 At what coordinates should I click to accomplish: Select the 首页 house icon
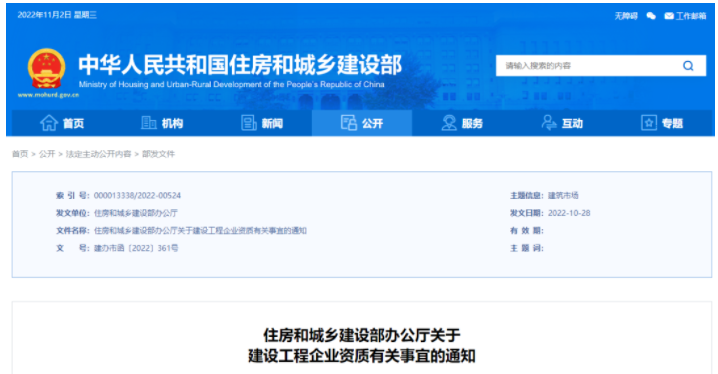(x=49, y=123)
